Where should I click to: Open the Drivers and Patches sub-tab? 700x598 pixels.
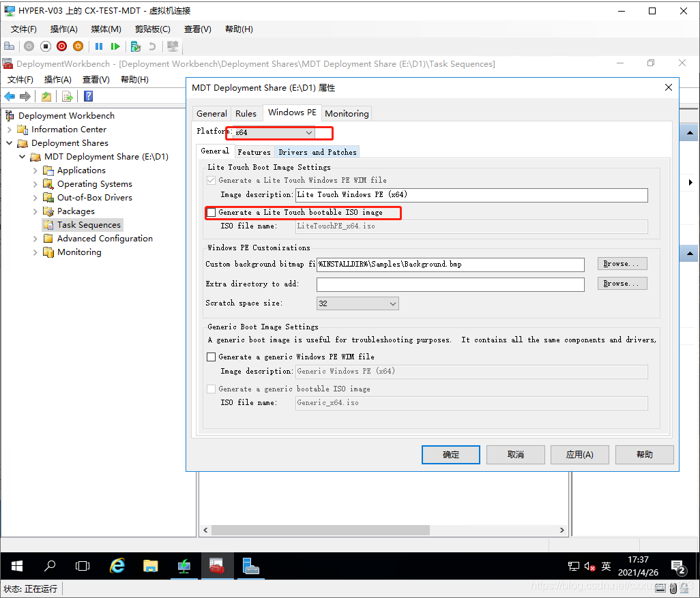[317, 152]
